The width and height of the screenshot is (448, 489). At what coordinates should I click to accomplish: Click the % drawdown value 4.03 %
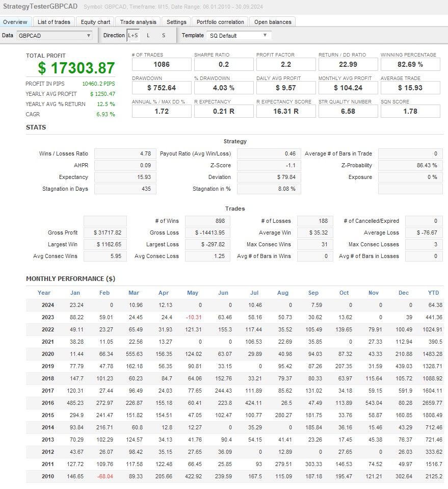pyautogui.click(x=224, y=88)
